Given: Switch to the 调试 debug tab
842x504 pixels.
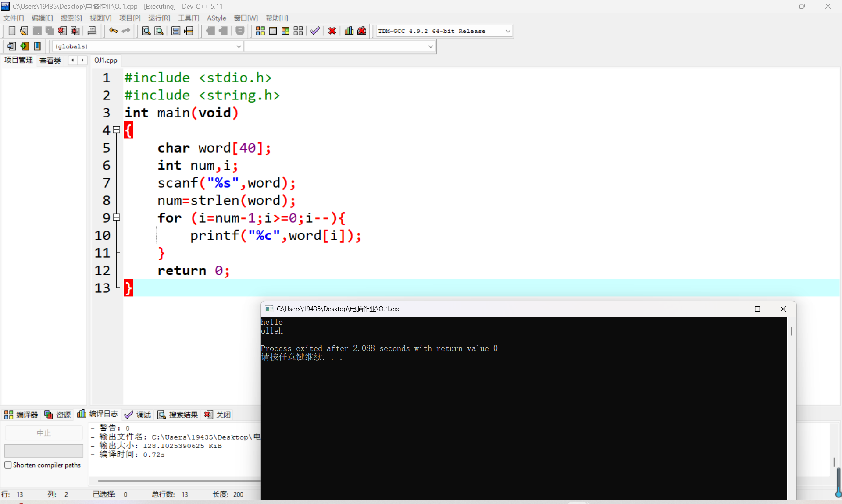Looking at the screenshot, I should (x=138, y=415).
